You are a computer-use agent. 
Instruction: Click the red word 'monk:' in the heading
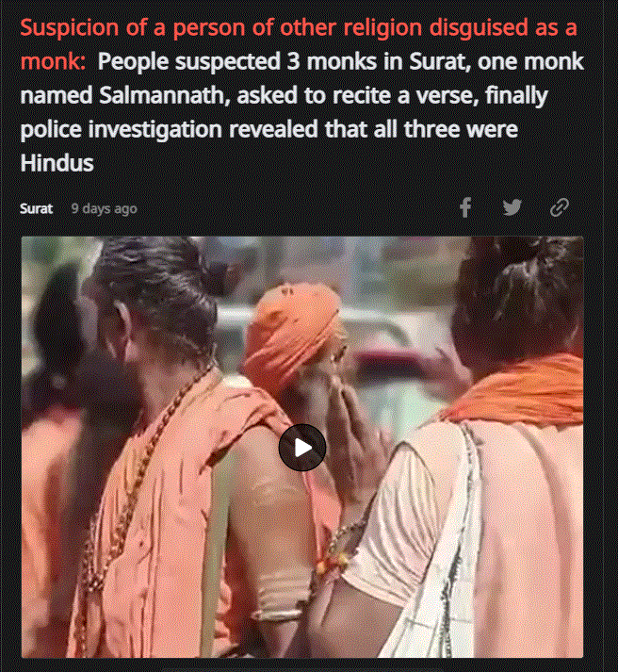[53, 61]
